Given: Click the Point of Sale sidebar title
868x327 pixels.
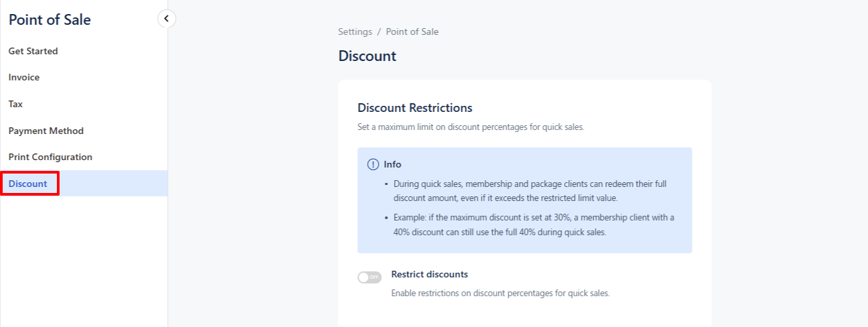Looking at the screenshot, I should pos(50,20).
